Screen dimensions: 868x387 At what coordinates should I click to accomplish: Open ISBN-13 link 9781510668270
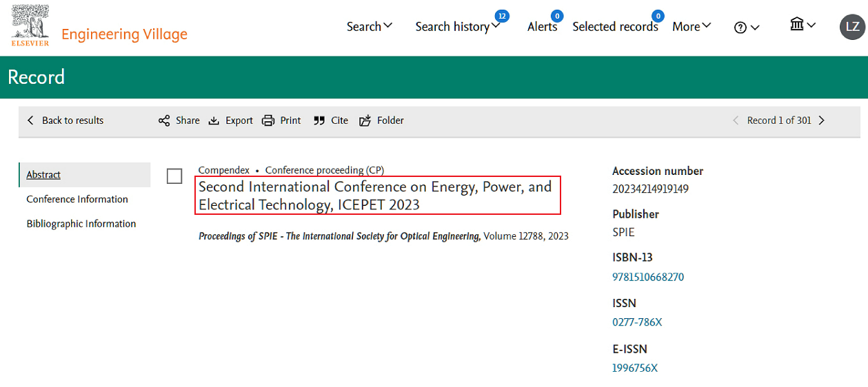click(x=648, y=278)
